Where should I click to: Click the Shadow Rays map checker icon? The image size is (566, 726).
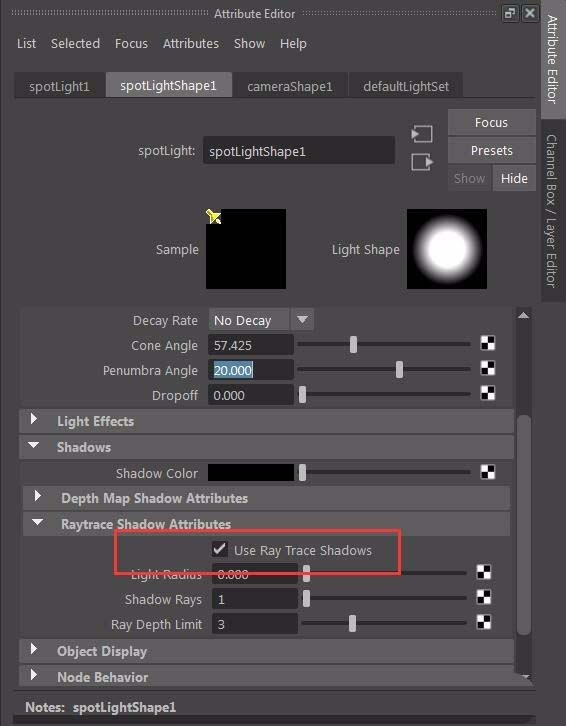[x=484, y=597]
